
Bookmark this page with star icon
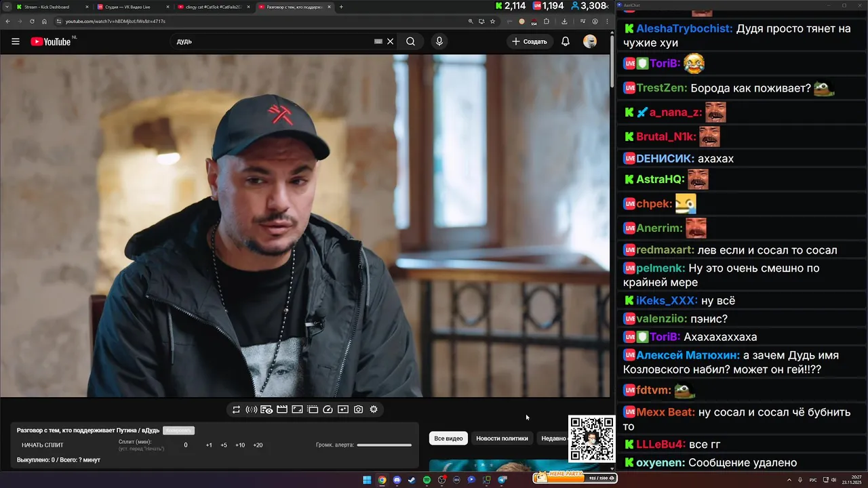[x=492, y=21]
